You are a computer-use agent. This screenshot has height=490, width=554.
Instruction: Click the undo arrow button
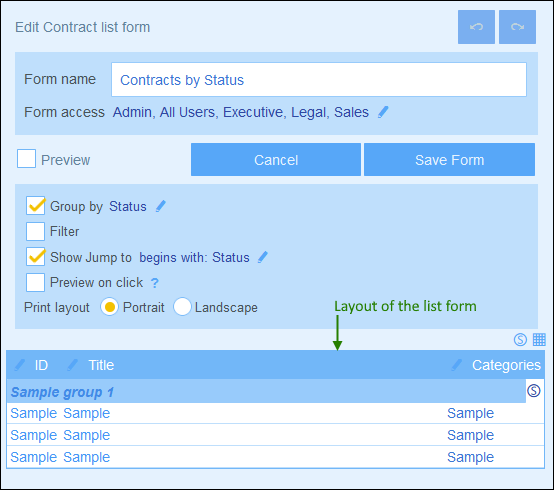click(476, 27)
